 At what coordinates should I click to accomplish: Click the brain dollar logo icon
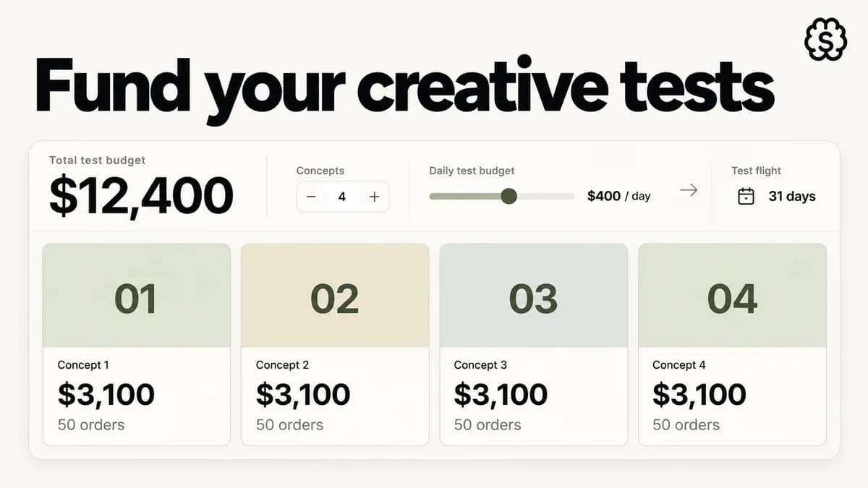tap(826, 38)
